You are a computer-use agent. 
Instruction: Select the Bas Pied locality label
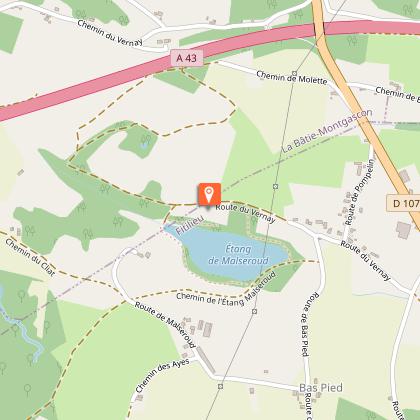pos(321,388)
